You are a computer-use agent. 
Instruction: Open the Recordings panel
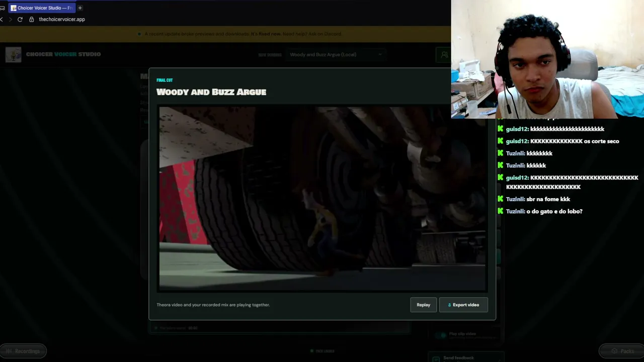coord(23,351)
